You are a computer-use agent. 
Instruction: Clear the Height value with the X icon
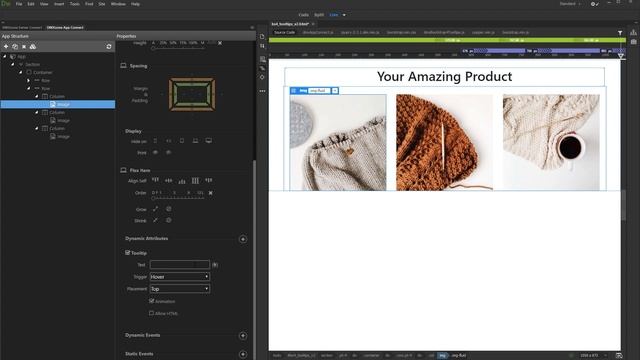tap(220, 43)
